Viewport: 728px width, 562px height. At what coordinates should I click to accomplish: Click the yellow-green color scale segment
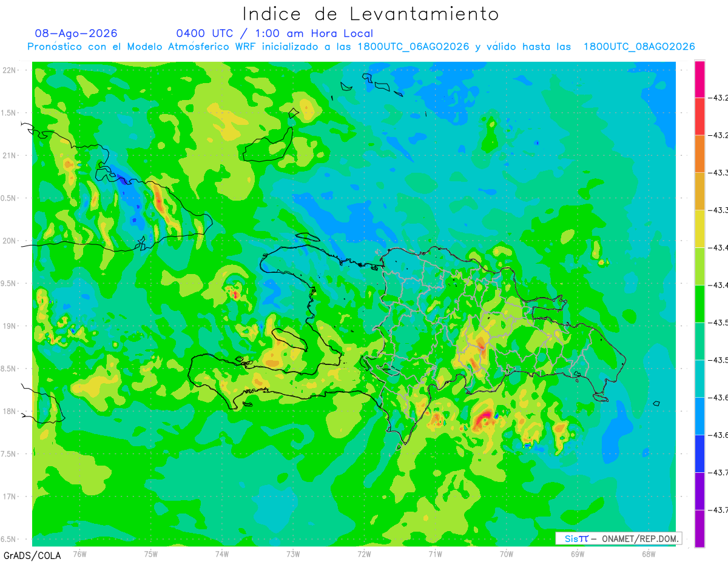pyautogui.click(x=699, y=266)
